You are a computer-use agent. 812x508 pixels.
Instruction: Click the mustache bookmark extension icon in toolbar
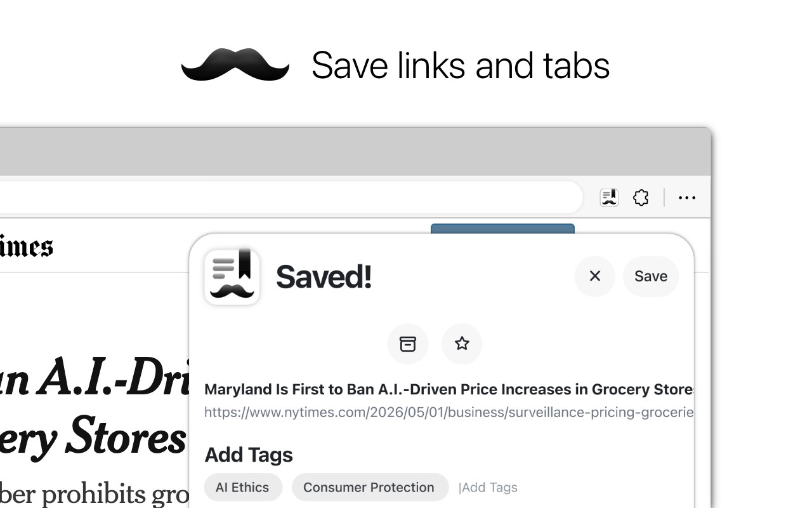(x=609, y=197)
